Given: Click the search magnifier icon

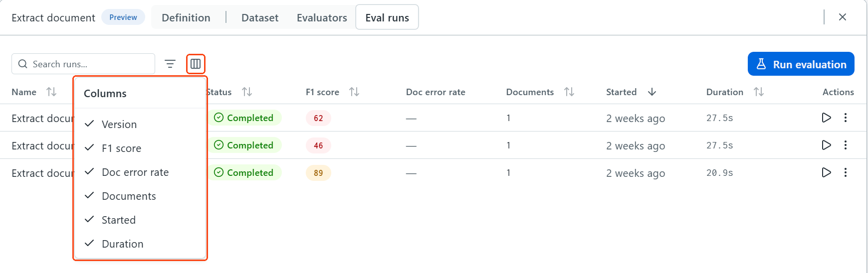Looking at the screenshot, I should pos(22,64).
